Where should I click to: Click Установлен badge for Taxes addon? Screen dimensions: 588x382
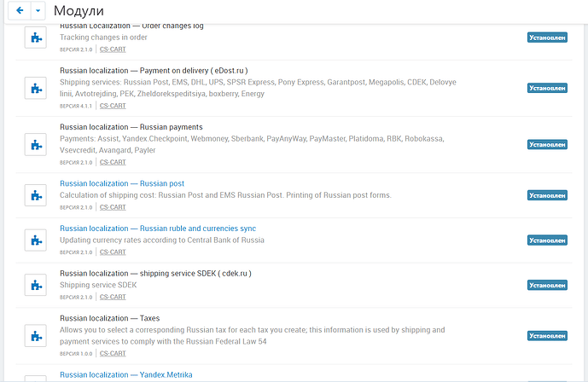(547, 336)
